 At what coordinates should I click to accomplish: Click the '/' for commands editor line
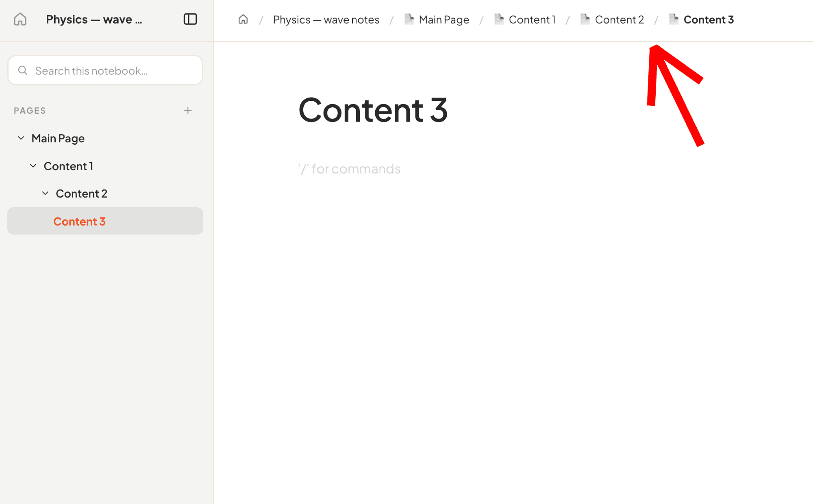(349, 169)
